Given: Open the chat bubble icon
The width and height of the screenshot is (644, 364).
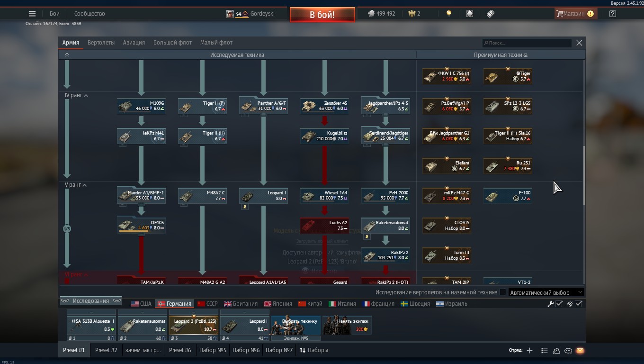Looking at the screenshot, I should 568,351.
